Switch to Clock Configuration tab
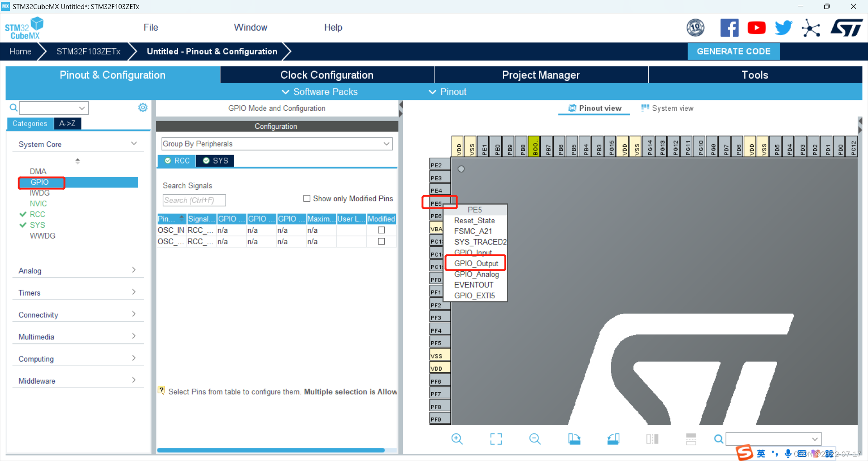This screenshot has height=461, width=868. coord(327,75)
